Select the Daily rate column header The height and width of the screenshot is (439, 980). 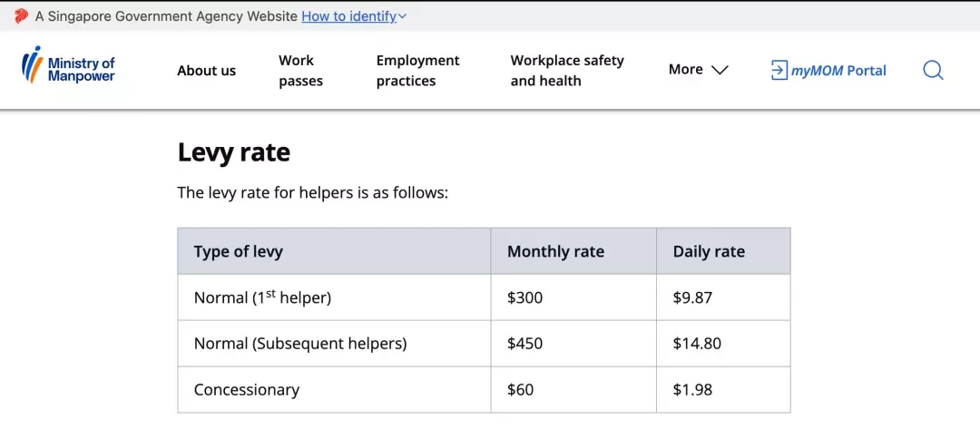723,251
